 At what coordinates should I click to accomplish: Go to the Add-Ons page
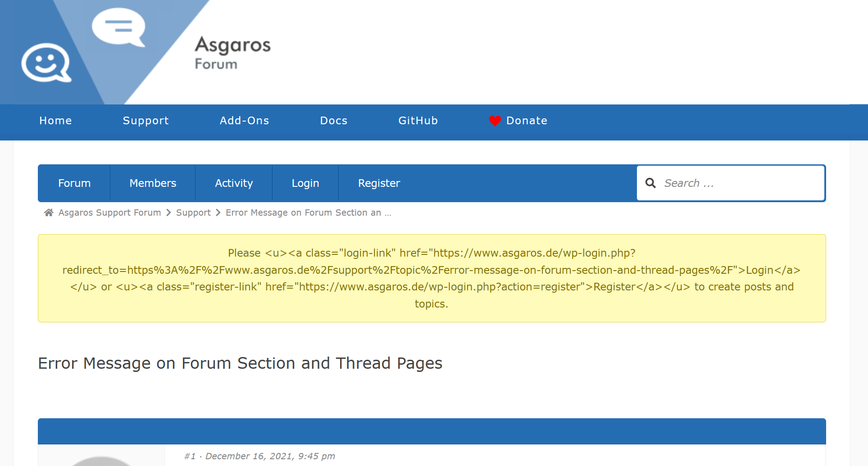(x=244, y=121)
